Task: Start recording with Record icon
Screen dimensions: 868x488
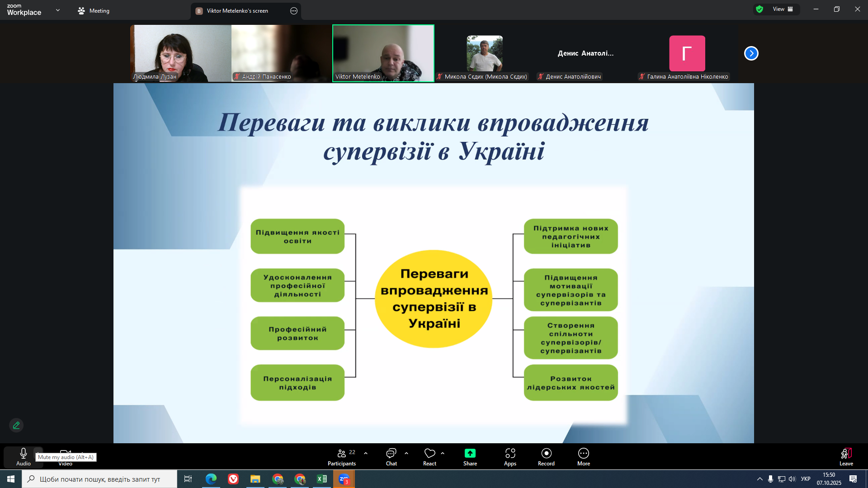Action: click(546, 454)
